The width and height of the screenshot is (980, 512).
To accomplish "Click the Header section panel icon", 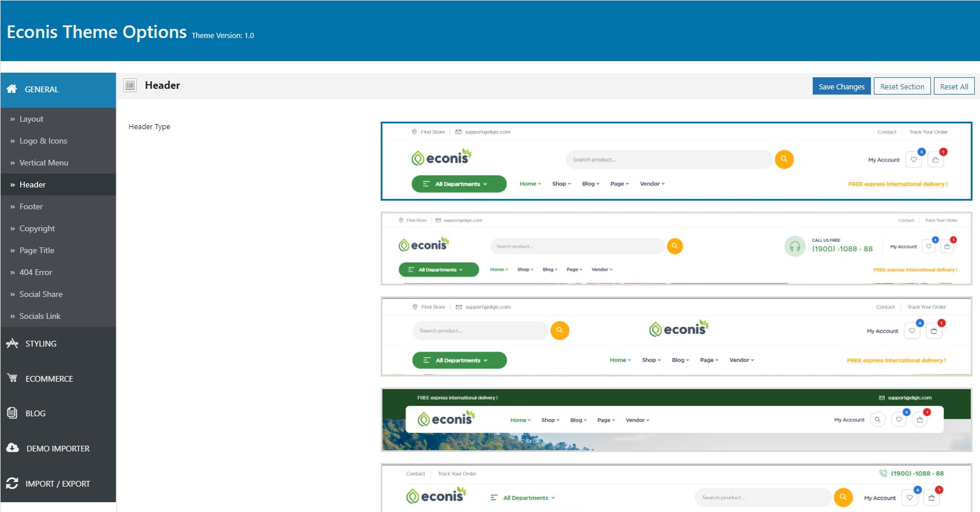I will tap(130, 85).
